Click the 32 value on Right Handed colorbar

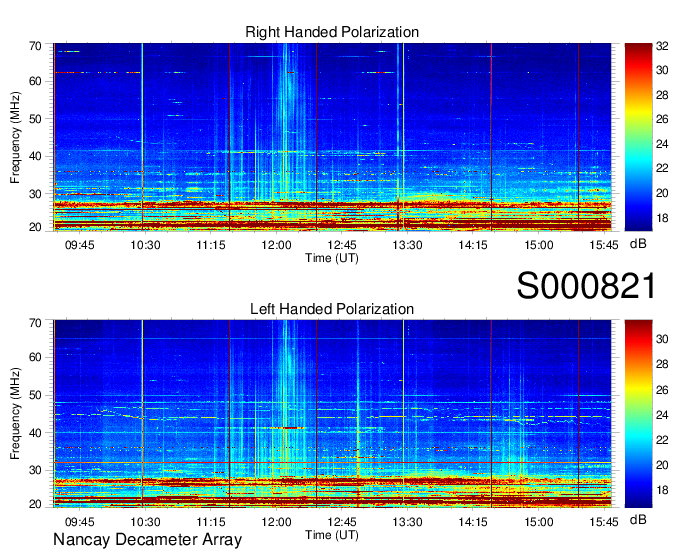click(x=662, y=46)
